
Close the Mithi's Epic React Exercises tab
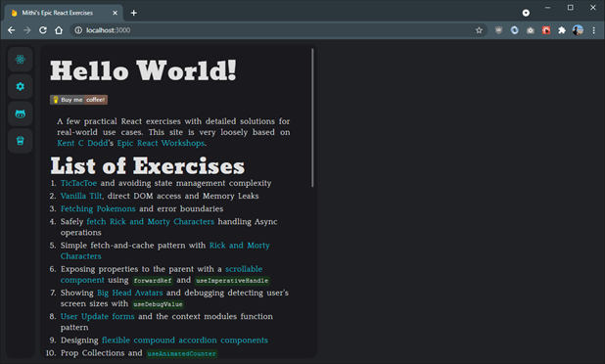click(115, 13)
